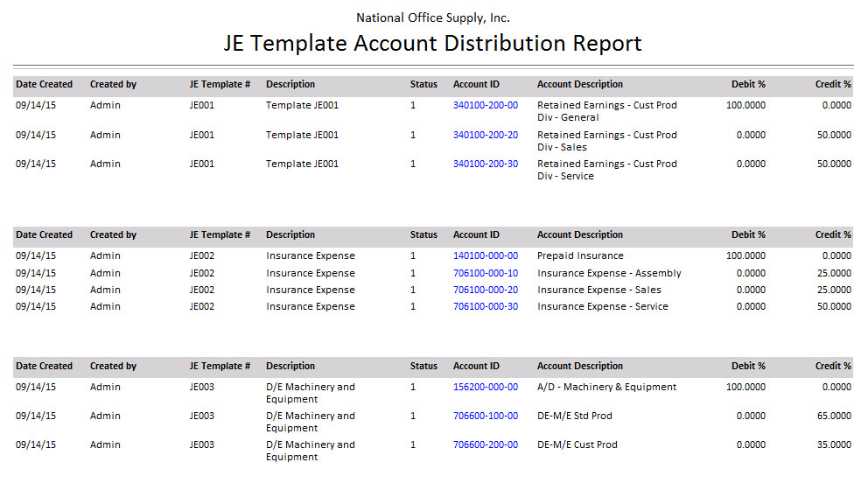Click the DE-M/E Cust Prod description

pos(577,444)
